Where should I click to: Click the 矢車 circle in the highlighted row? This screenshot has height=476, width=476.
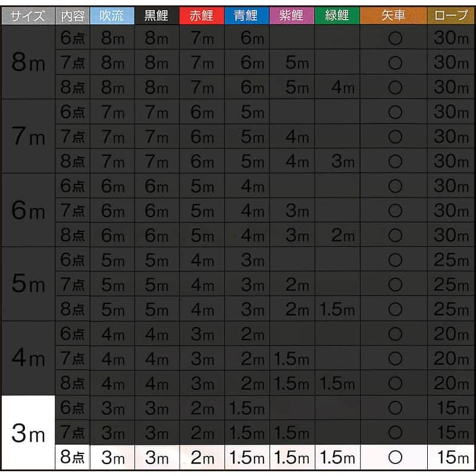[395, 457]
